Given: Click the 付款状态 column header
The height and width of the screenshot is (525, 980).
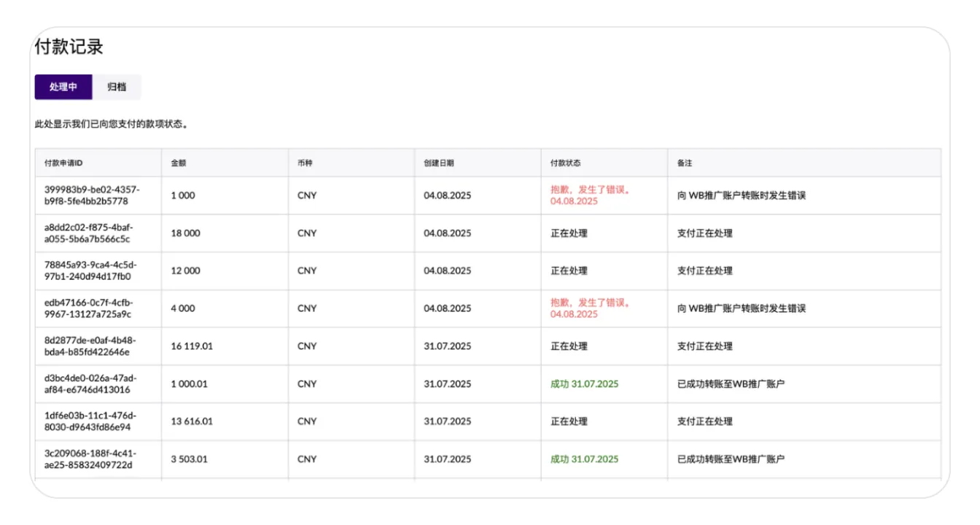Looking at the screenshot, I should pos(565,163).
